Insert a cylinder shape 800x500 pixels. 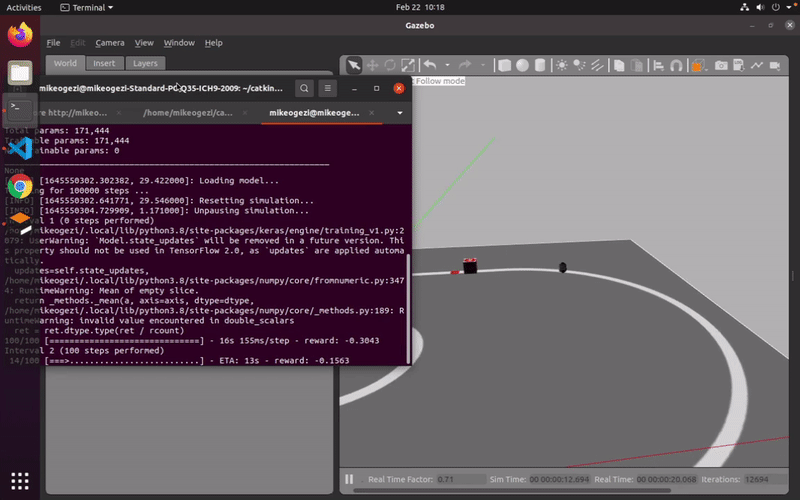point(540,65)
